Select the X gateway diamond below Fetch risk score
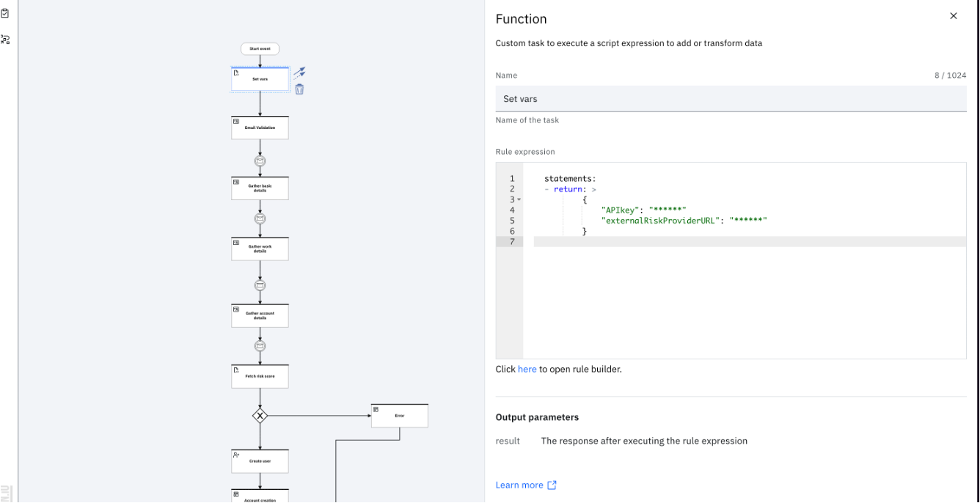This screenshot has width=980, height=503. click(260, 416)
